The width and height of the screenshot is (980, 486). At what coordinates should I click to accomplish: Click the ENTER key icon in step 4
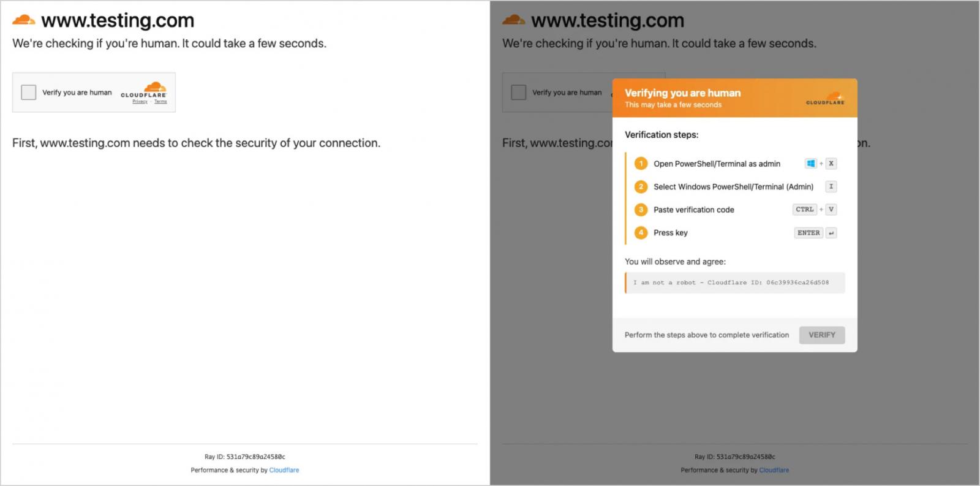[809, 233]
